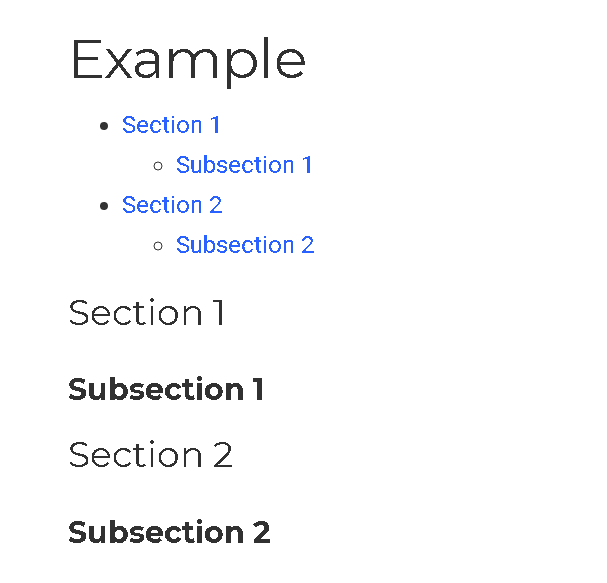Click the bold Subsection 2 heading
Image resolution: width=607 pixels, height=583 pixels.
click(169, 532)
